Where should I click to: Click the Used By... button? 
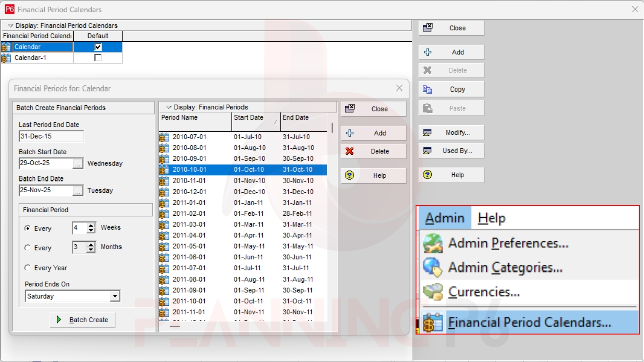coord(451,151)
